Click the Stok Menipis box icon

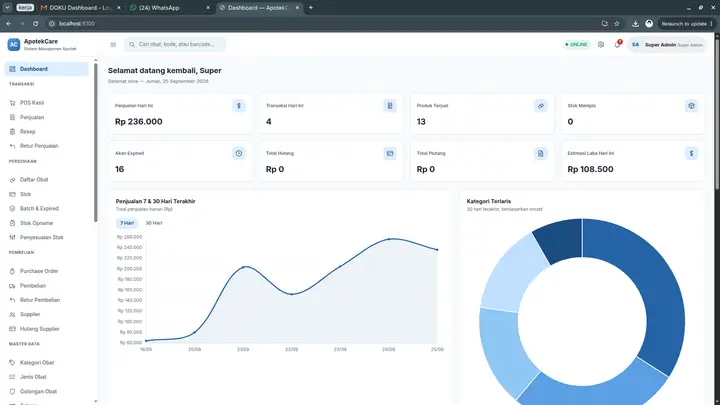pyautogui.click(x=691, y=106)
